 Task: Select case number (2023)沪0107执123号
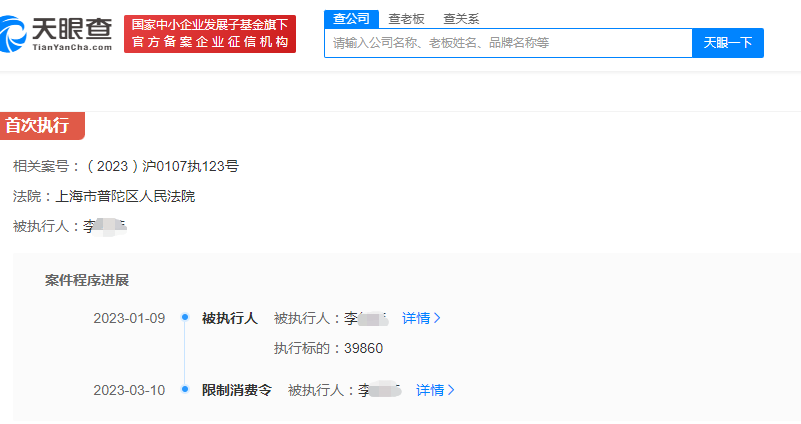click(162, 166)
